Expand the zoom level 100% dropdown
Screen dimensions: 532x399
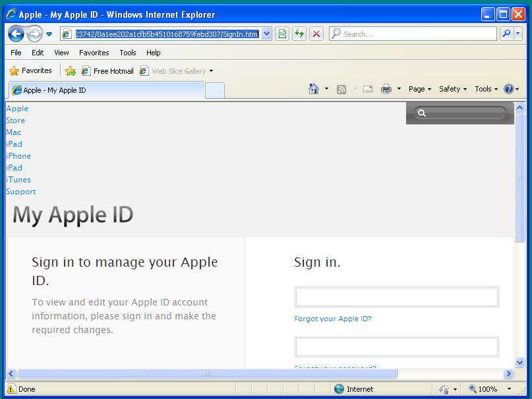[x=509, y=389]
